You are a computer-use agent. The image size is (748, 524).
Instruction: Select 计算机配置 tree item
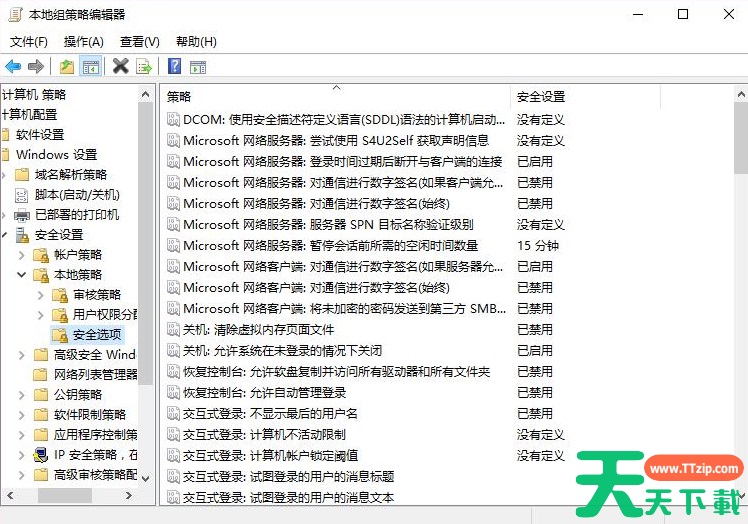(x=30, y=115)
